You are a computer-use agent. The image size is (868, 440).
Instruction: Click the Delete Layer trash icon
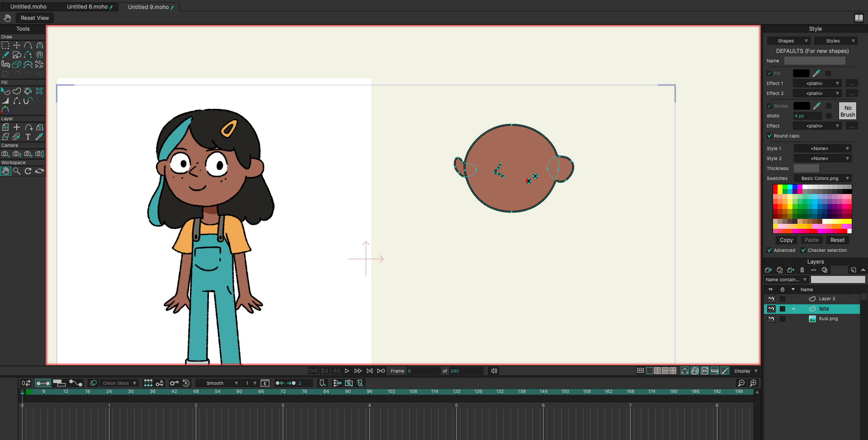[x=802, y=270]
